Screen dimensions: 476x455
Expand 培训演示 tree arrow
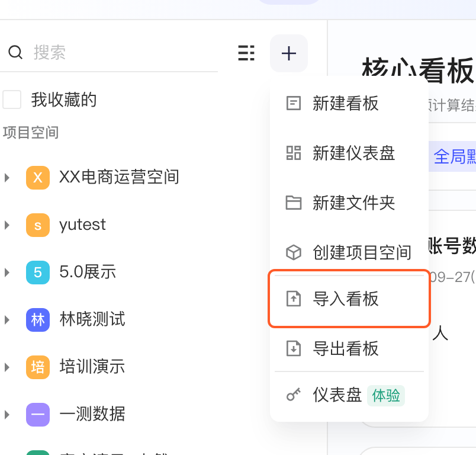point(7,367)
